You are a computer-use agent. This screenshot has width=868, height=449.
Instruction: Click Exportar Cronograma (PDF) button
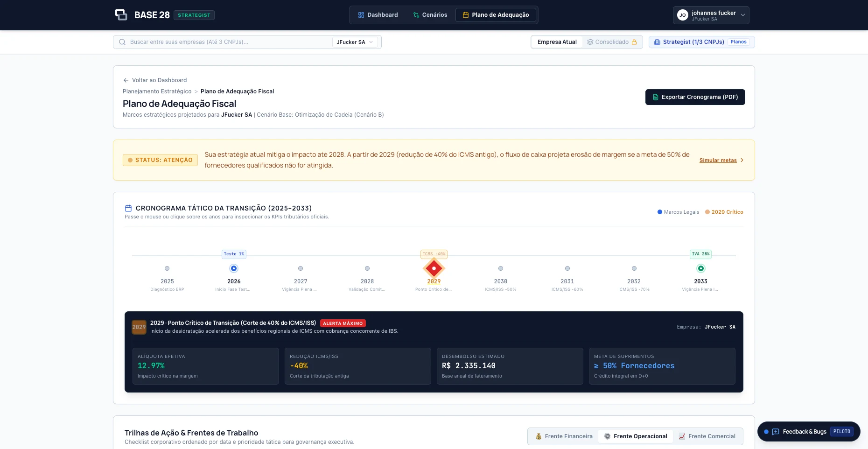click(x=695, y=97)
